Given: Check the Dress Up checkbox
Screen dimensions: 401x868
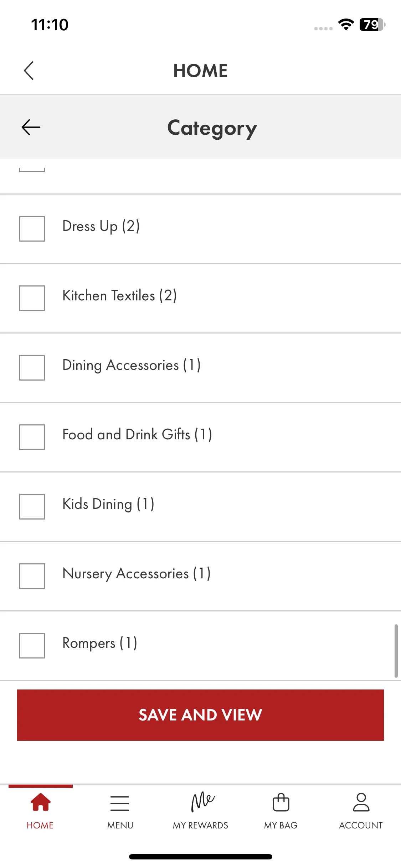Looking at the screenshot, I should point(32,229).
